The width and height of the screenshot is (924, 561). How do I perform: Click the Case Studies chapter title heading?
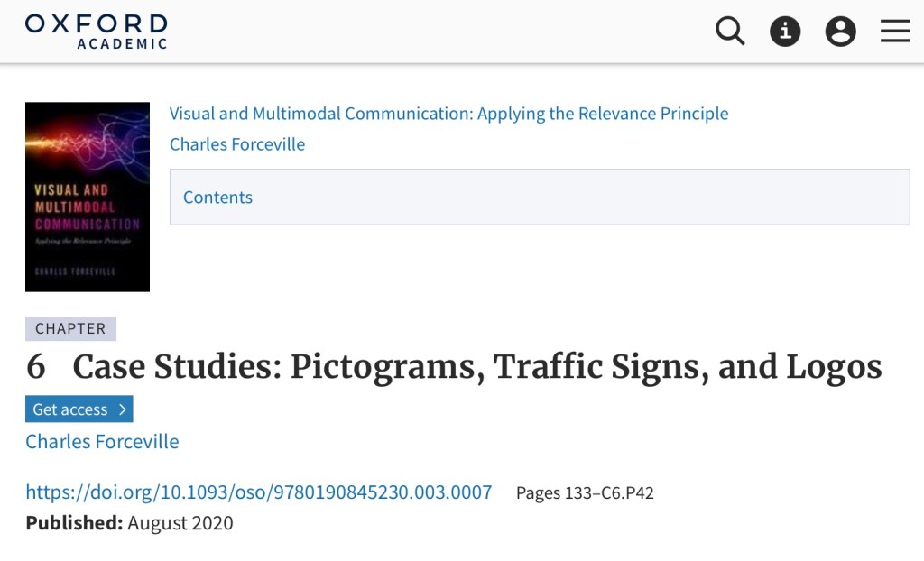point(477,367)
